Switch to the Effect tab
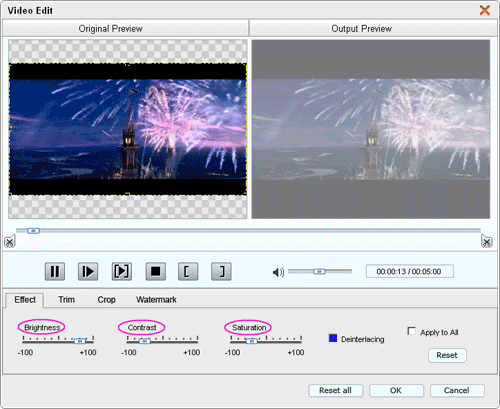This screenshot has height=409, width=500. 25,300
